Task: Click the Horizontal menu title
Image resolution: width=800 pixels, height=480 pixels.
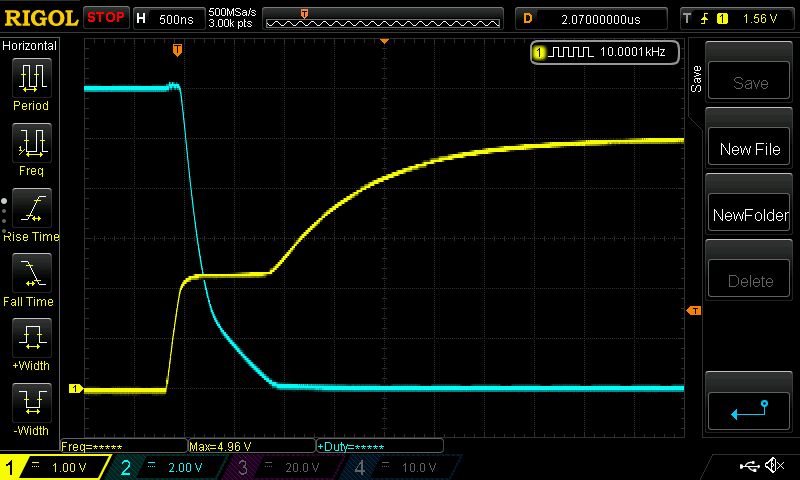Action: (29, 45)
